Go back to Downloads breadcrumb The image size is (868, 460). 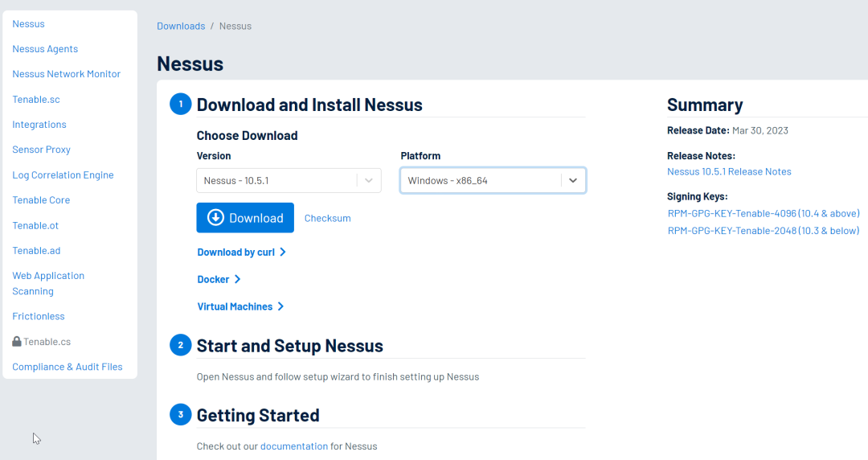181,26
